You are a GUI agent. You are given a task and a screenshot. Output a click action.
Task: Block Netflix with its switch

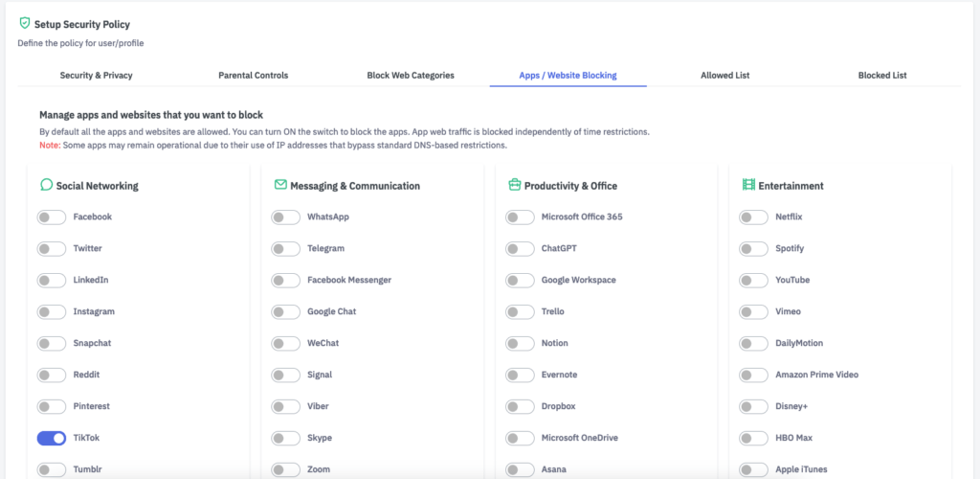754,217
